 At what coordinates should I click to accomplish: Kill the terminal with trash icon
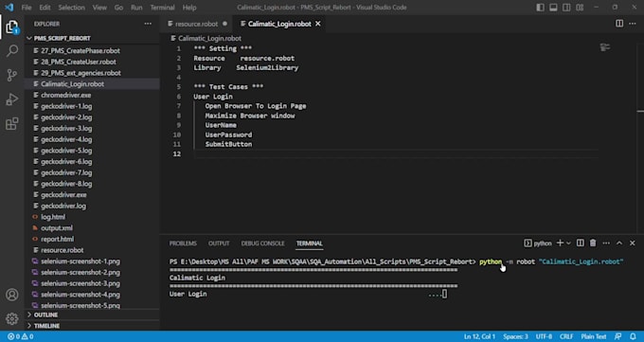[x=593, y=243]
